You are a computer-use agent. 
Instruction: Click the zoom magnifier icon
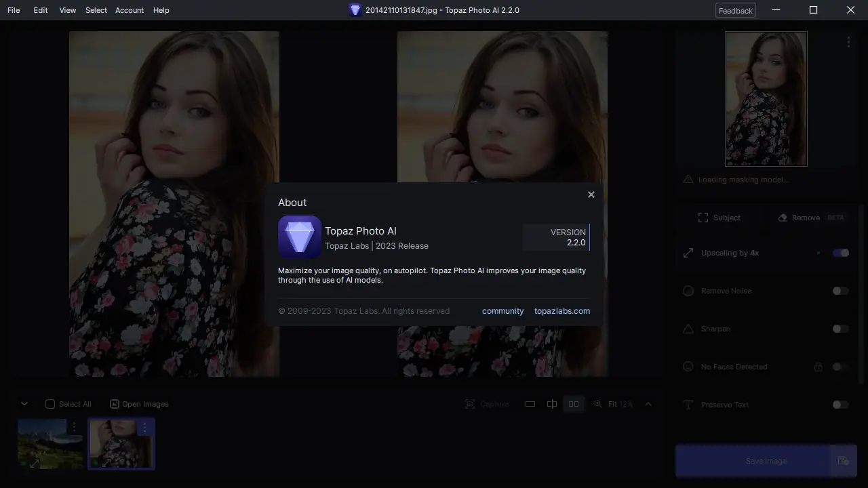click(x=597, y=404)
